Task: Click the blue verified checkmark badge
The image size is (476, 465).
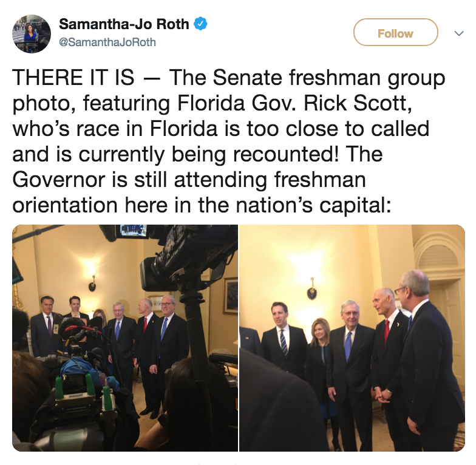Action: tap(200, 24)
